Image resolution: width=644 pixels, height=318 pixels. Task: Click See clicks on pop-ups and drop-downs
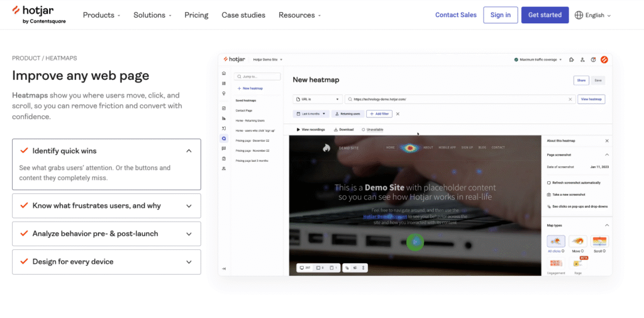[x=577, y=207]
